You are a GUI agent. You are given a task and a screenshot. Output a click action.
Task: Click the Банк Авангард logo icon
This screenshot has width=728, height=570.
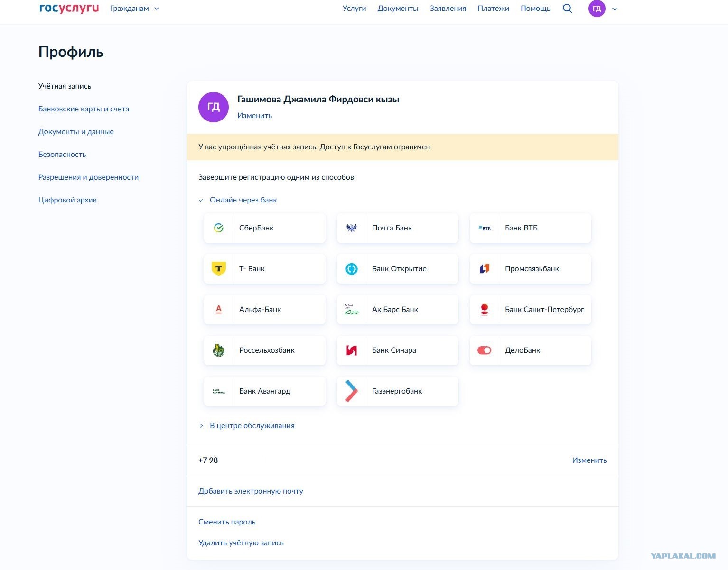(219, 391)
